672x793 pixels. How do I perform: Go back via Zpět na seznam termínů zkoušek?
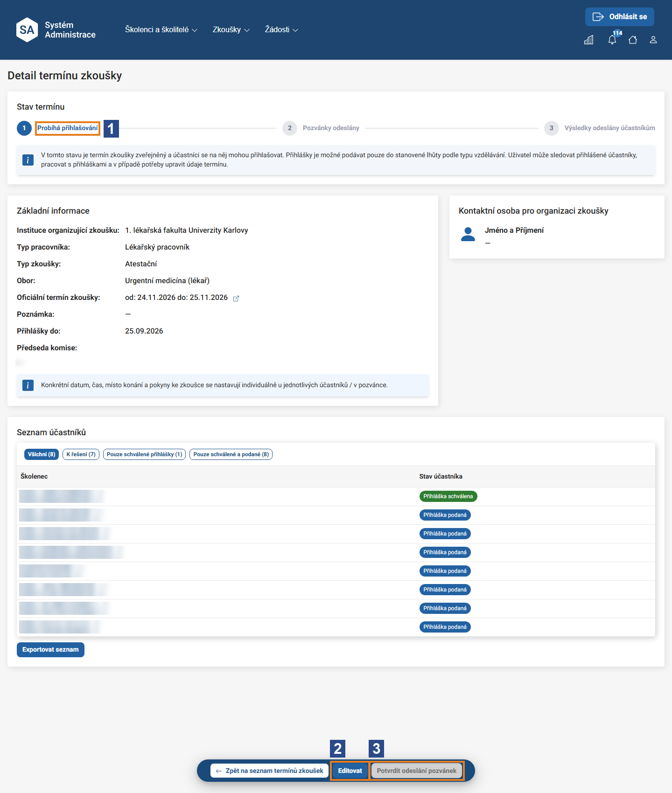point(269,771)
